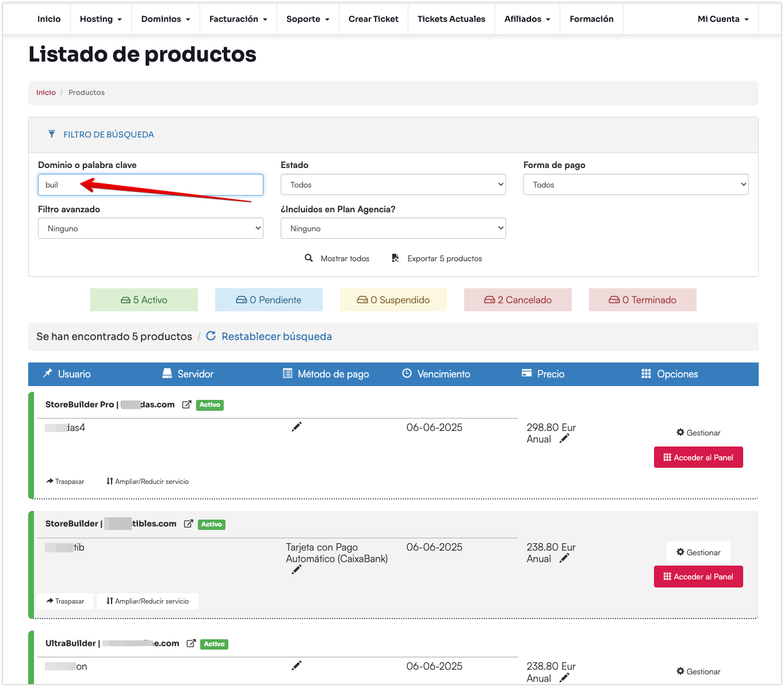Click Mostrar todos button

tap(337, 258)
